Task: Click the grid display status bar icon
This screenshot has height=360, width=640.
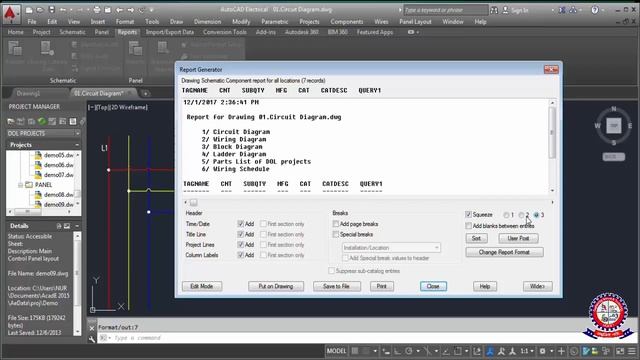Action: 355,351
